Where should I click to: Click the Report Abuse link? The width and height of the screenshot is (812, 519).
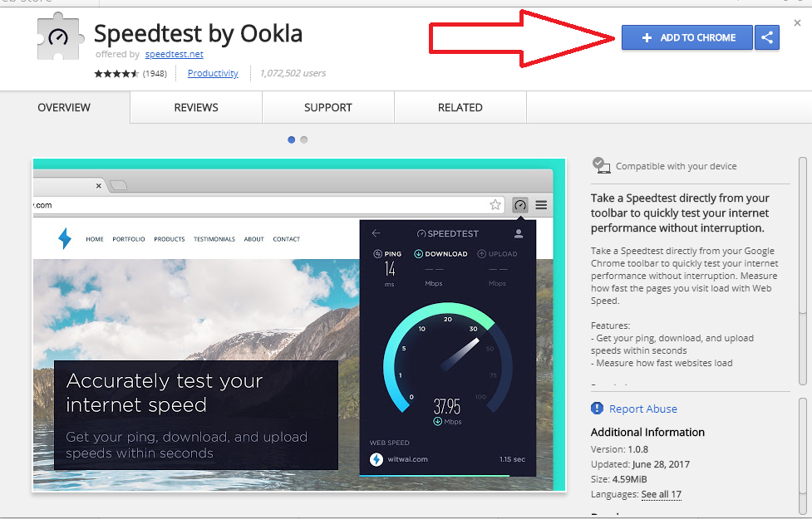[643, 409]
